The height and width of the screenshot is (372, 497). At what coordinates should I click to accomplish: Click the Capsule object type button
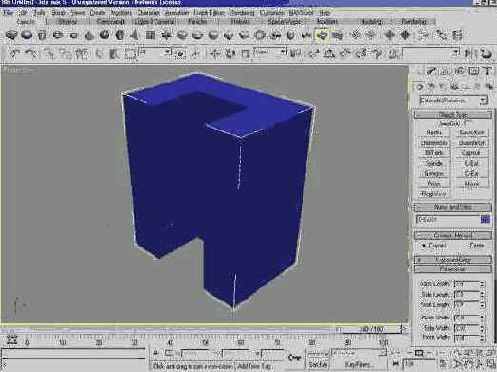[471, 153]
